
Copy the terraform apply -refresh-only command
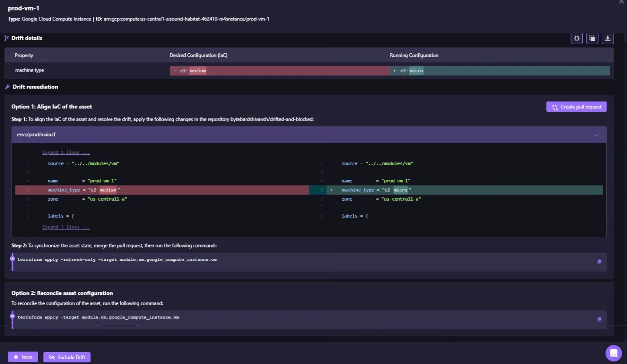click(x=599, y=261)
